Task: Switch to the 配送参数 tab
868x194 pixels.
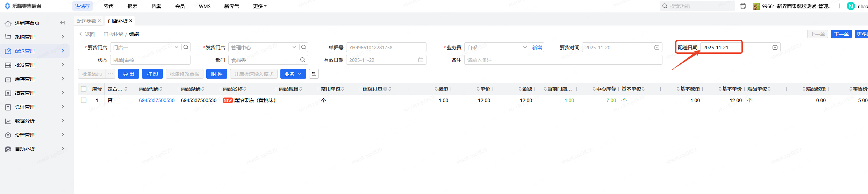Action: tap(86, 21)
